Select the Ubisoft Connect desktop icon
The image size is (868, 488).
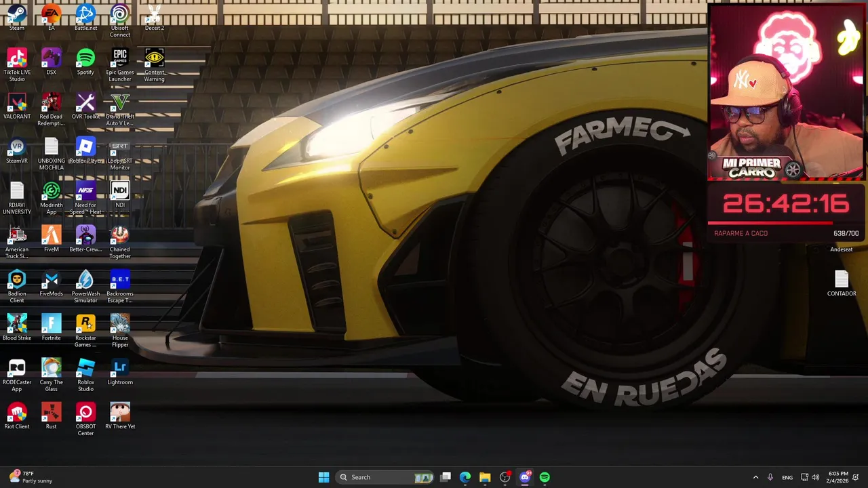pos(120,20)
